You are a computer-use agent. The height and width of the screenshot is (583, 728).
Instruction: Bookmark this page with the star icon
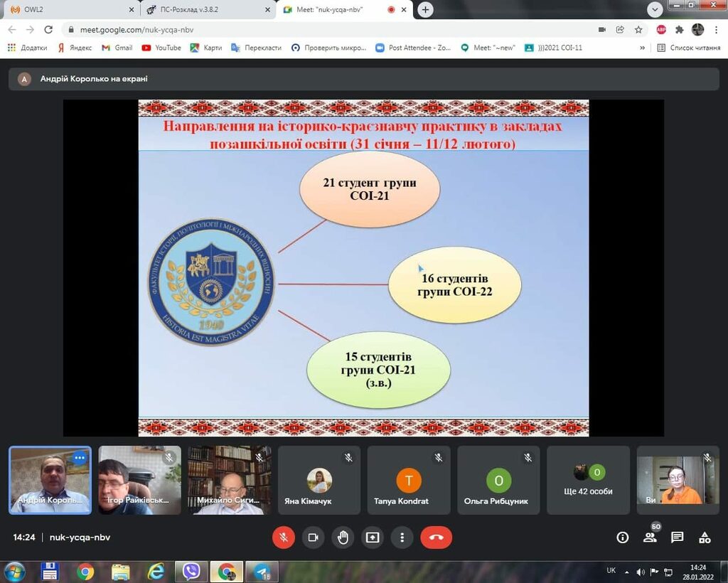(638, 30)
